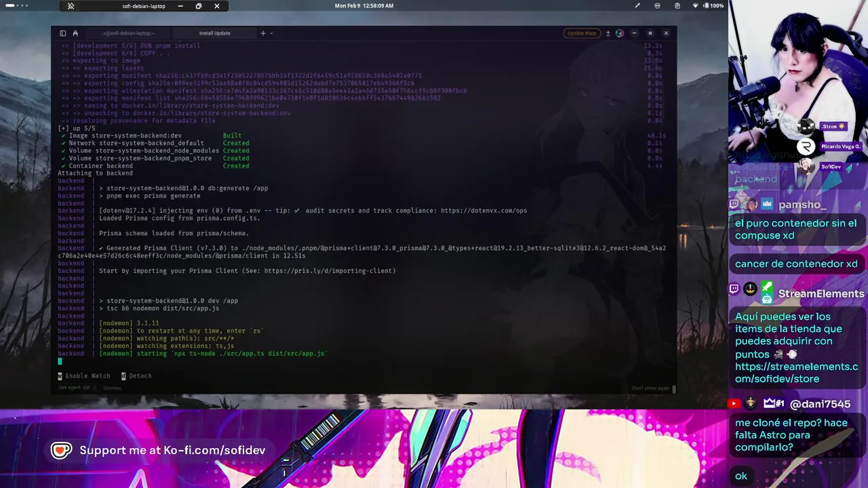Click the pamsho_ username in chat
This screenshot has width=868, height=488.
click(802, 205)
